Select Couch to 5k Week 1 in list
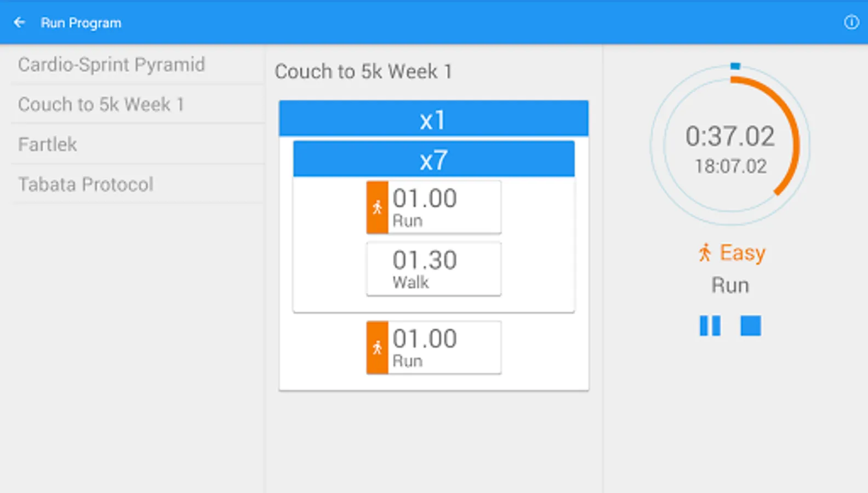 pyautogui.click(x=101, y=105)
